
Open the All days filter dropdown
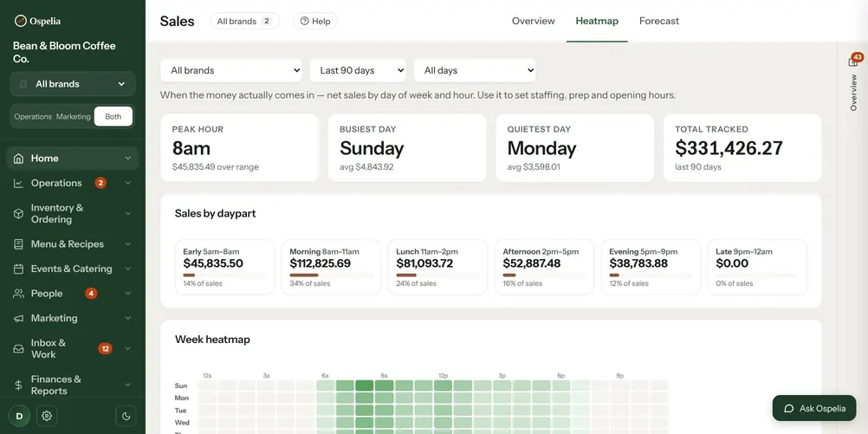coord(475,70)
